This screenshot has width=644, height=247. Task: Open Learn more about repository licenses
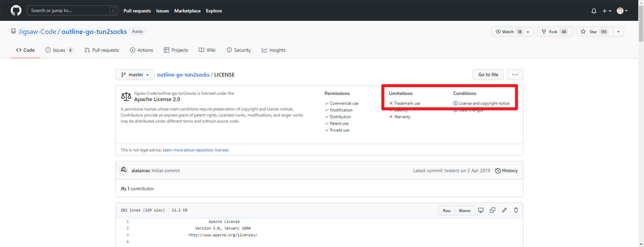196,150
